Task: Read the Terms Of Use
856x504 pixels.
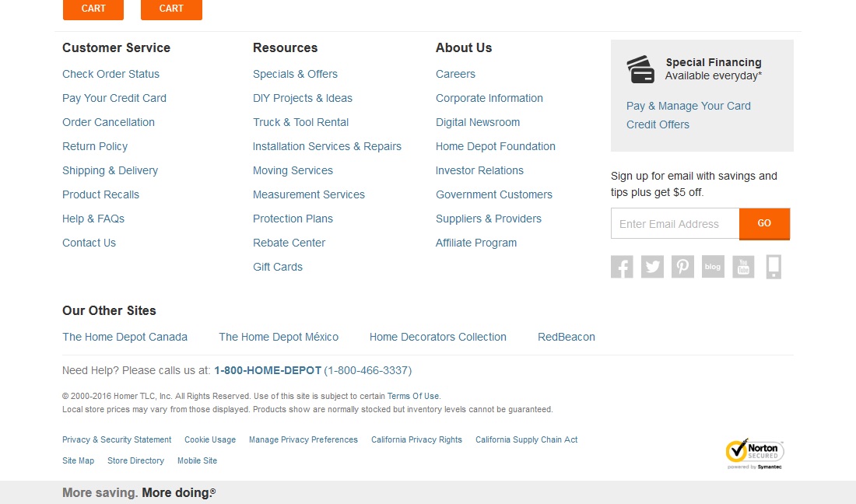Action: 413,396
